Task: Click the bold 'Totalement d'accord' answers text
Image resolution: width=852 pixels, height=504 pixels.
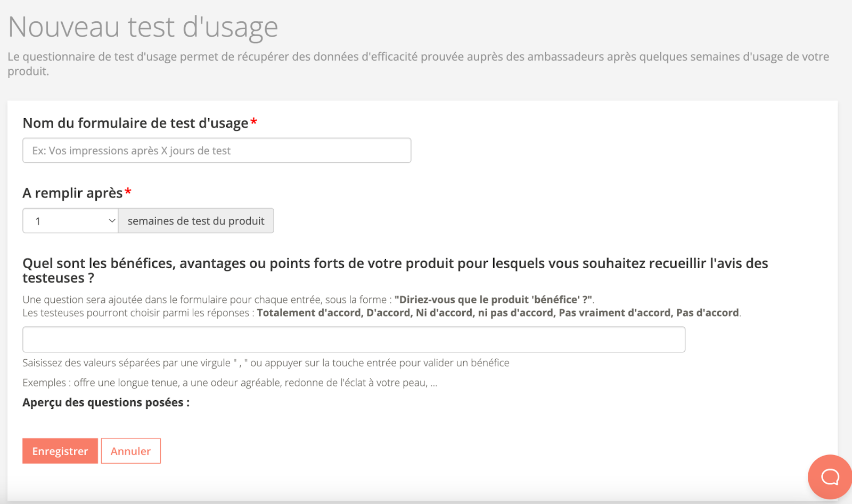Action: click(498, 313)
